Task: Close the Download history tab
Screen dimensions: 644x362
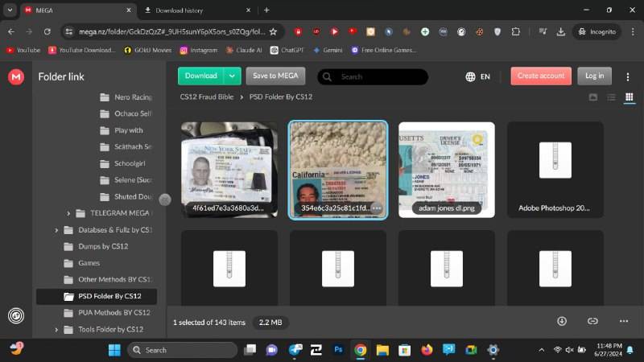Action: tap(248, 10)
